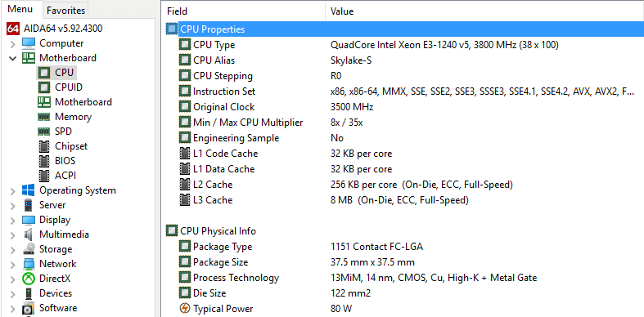The image size is (644, 317).
Task: Click the Memory module icon
Action: coord(44,117)
